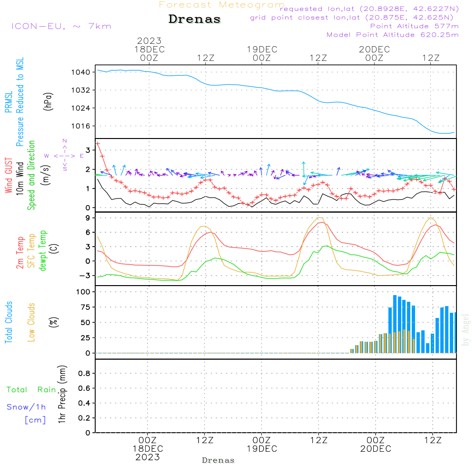Click the blue "Total Clouds" label
Screen dimensions: 476x476
(9, 322)
